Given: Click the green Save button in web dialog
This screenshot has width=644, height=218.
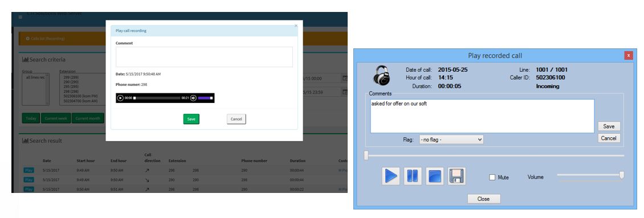Looking at the screenshot, I should coord(191,119).
